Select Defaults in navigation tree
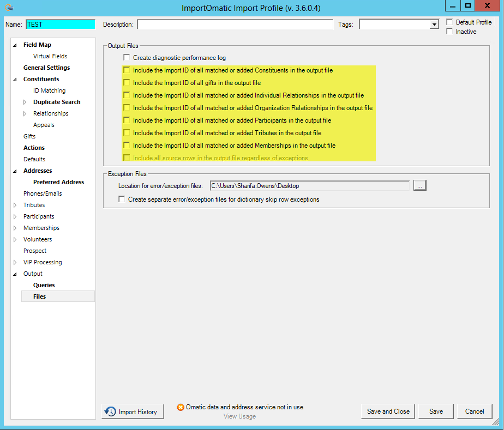 [34, 159]
